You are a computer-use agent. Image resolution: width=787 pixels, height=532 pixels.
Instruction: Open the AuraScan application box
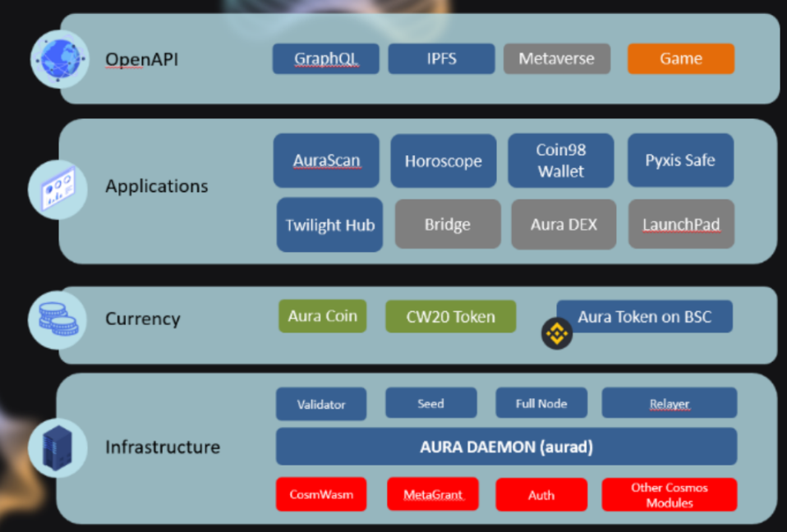326,161
